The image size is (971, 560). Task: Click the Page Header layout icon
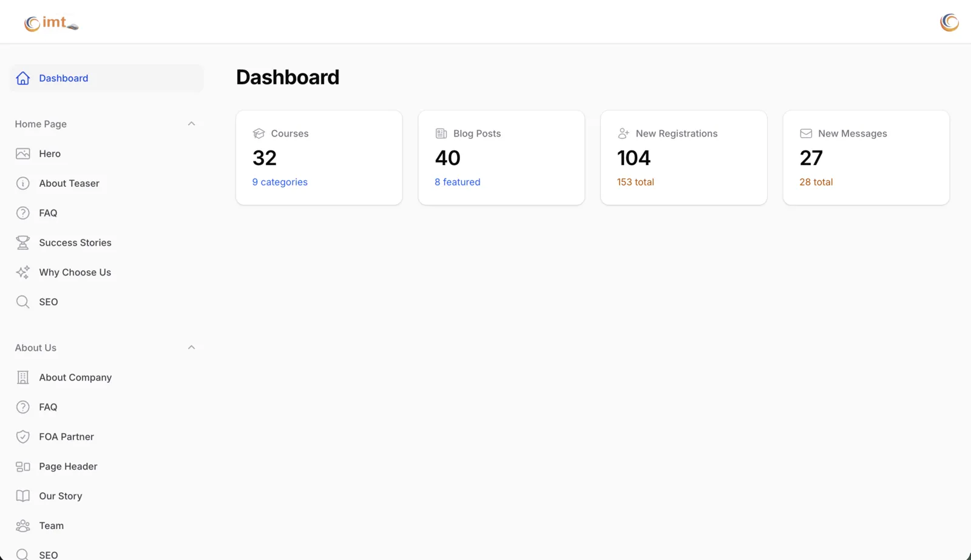[x=23, y=467]
